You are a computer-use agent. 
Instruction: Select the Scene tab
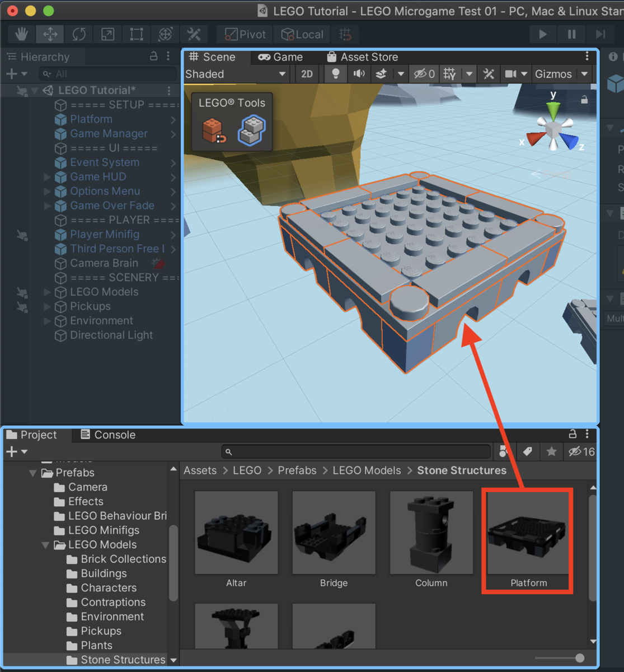pos(212,57)
